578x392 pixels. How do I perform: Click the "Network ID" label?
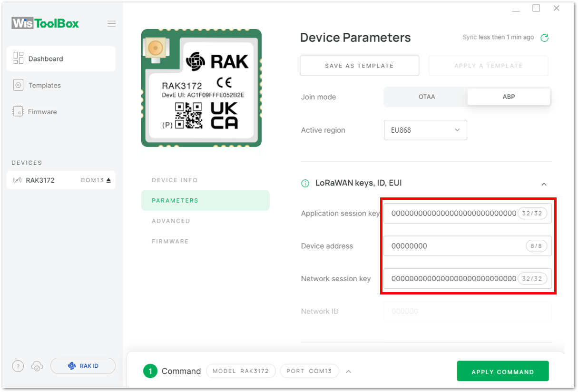point(320,312)
